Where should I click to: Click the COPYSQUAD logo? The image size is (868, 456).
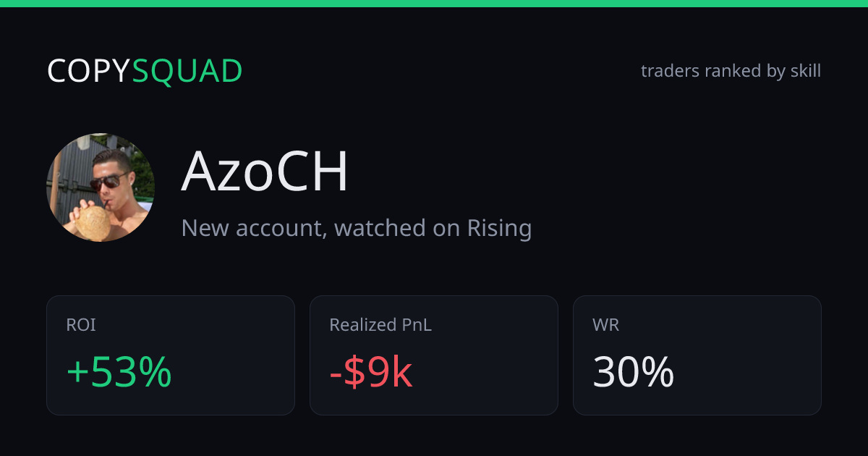(145, 71)
